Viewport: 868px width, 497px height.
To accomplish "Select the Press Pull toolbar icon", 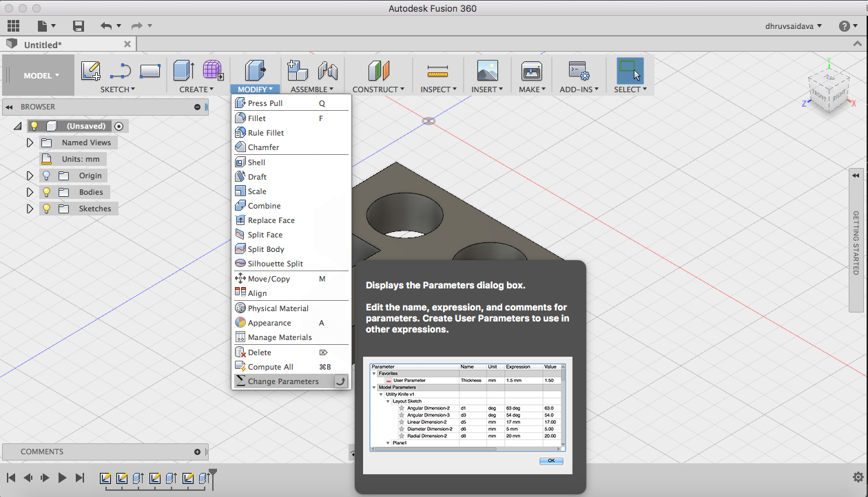I will (x=256, y=70).
